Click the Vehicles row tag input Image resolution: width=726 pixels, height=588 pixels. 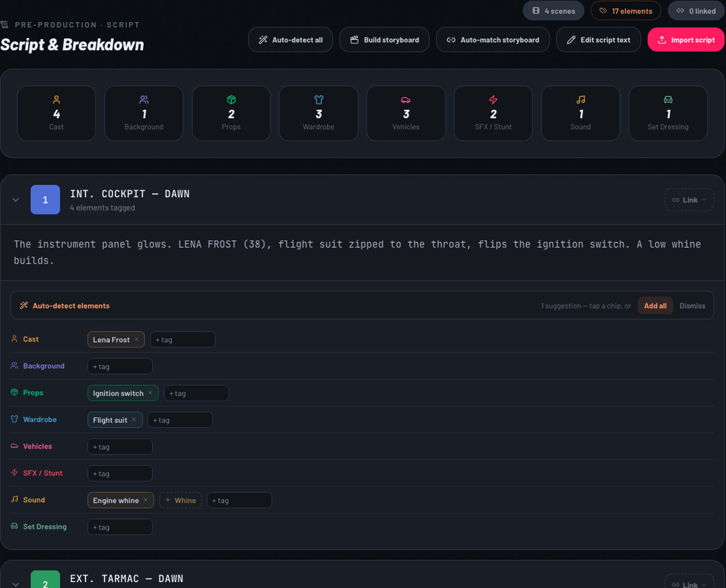(120, 446)
